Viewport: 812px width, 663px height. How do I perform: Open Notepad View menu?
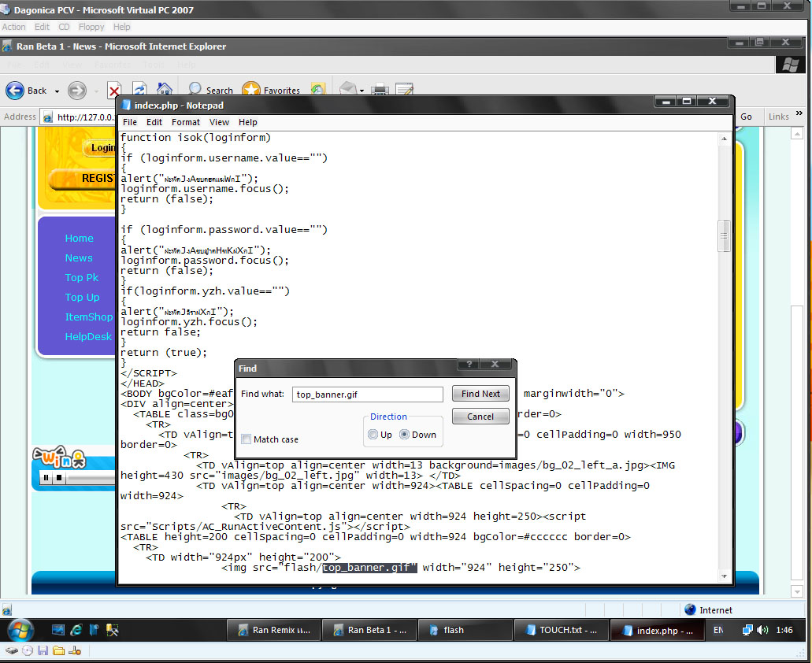pos(219,122)
